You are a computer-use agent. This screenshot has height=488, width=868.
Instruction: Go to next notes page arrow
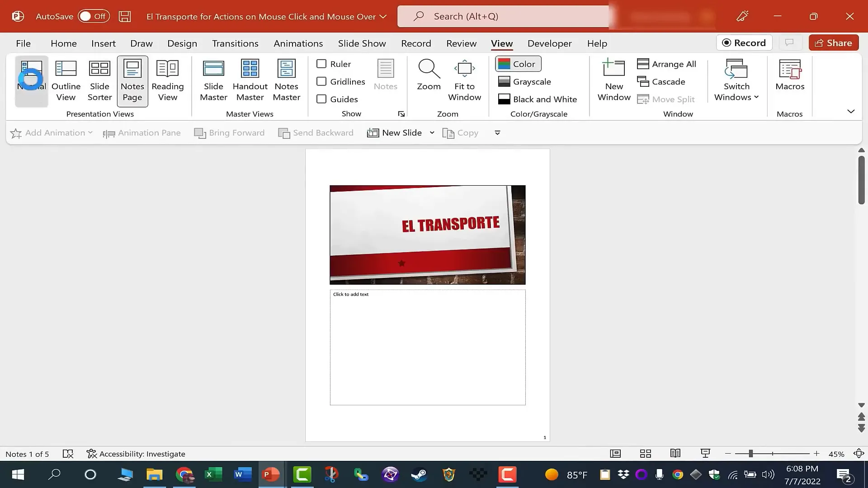point(861,428)
